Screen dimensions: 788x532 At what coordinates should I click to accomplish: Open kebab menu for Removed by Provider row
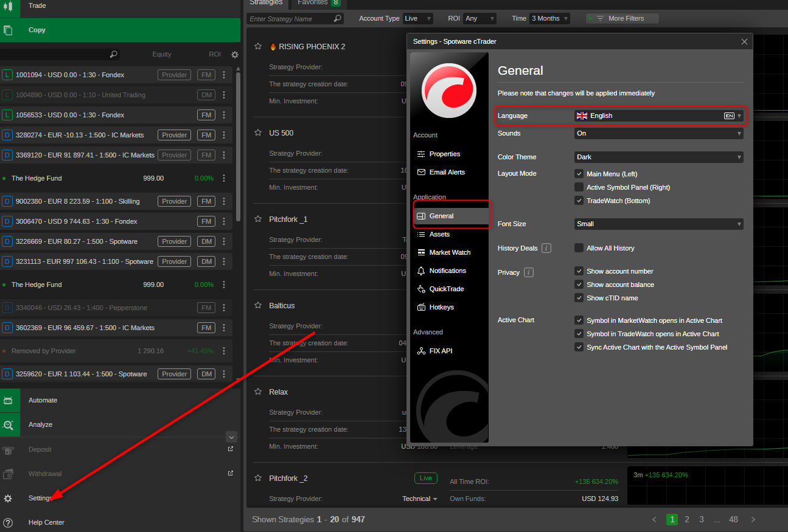tap(224, 351)
